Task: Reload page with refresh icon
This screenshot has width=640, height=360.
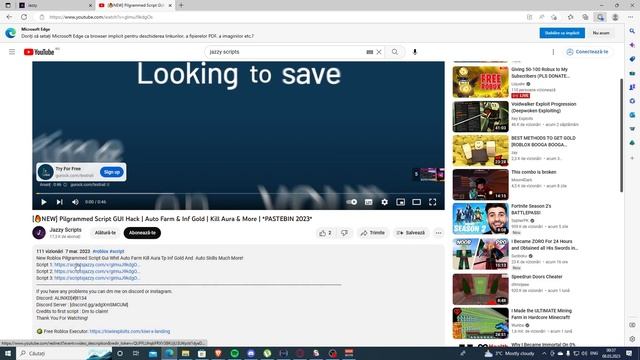Action: point(24,17)
